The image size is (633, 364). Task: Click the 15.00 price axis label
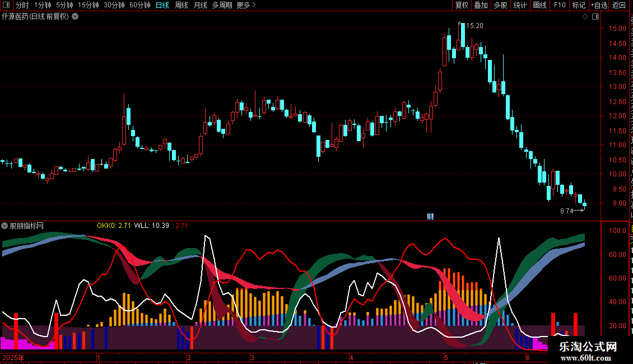[618, 29]
